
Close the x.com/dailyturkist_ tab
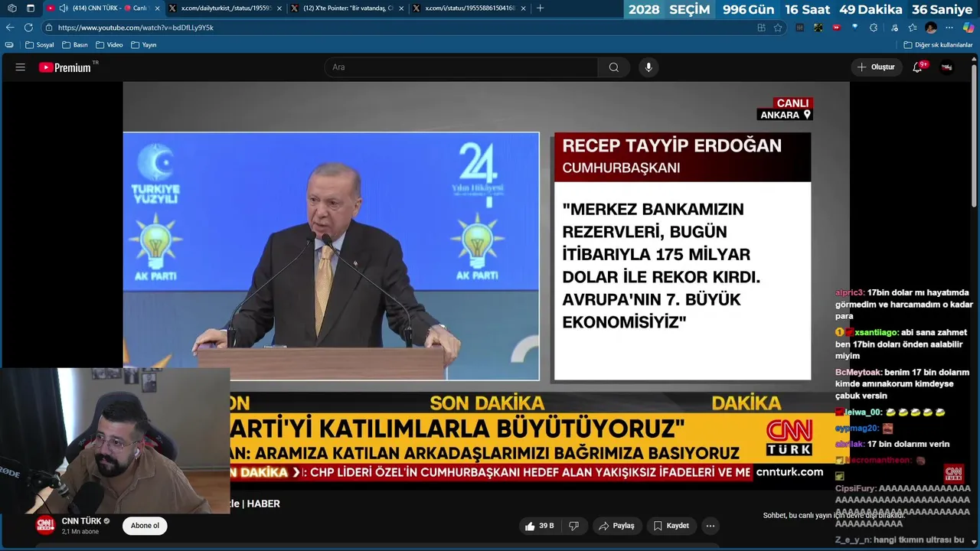point(279,8)
